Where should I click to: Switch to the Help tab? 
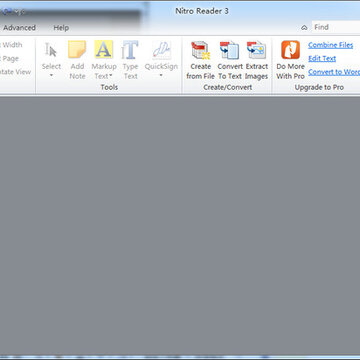tap(61, 28)
